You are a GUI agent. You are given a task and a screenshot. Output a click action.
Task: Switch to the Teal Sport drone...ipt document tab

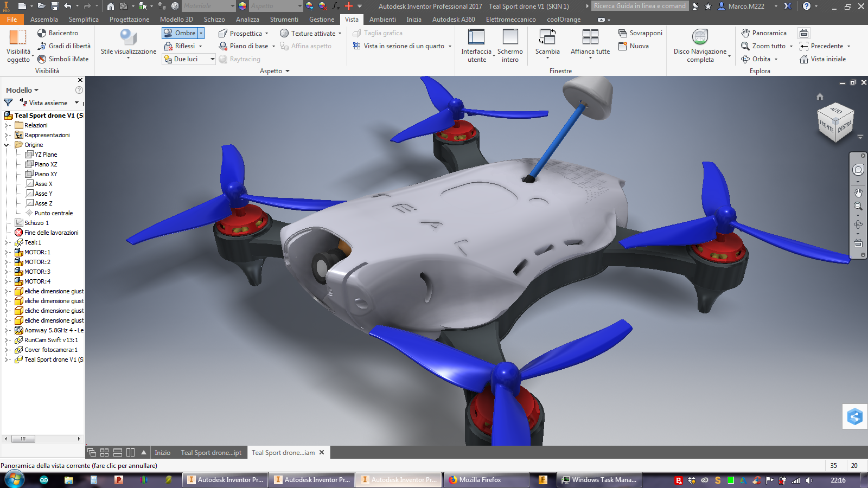tap(211, 453)
